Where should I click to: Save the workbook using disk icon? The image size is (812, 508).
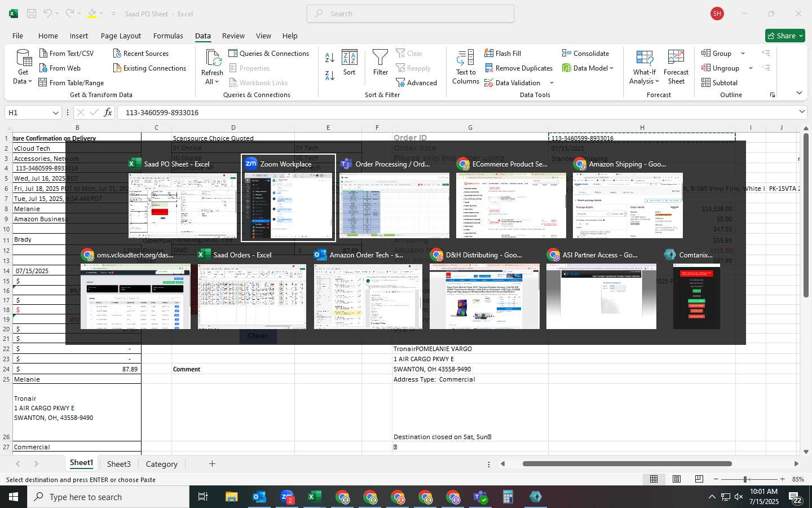click(32, 14)
